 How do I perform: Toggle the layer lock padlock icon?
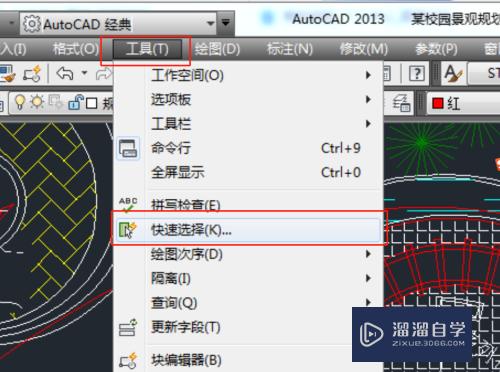75,102
